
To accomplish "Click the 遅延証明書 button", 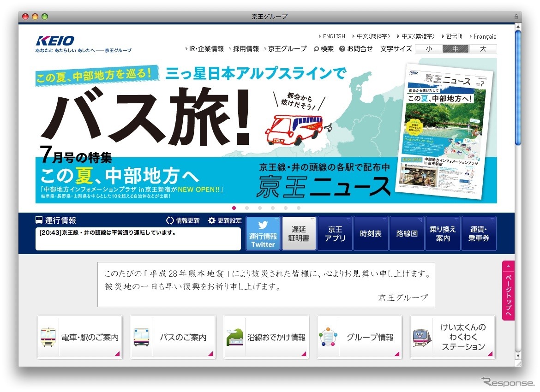I will [x=299, y=233].
